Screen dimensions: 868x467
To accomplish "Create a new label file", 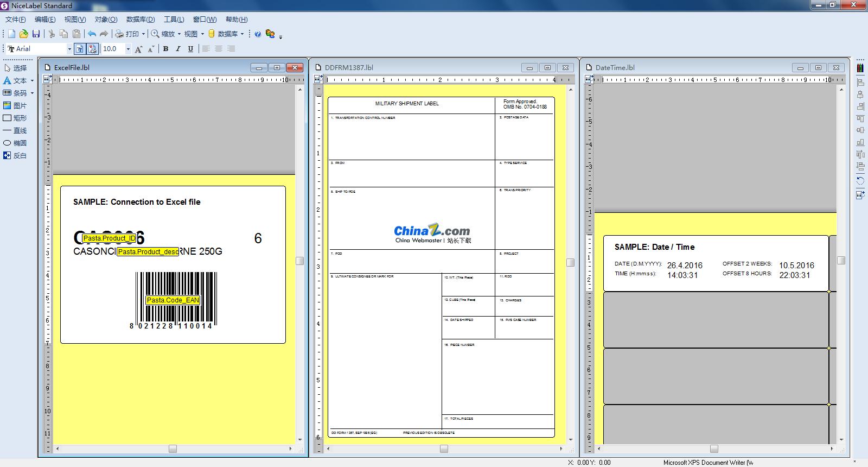I will coord(11,34).
